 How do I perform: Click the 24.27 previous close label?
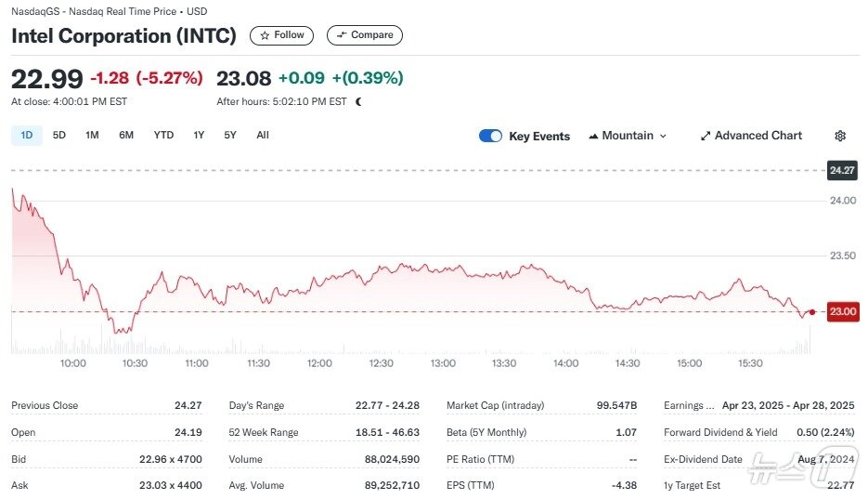842,170
